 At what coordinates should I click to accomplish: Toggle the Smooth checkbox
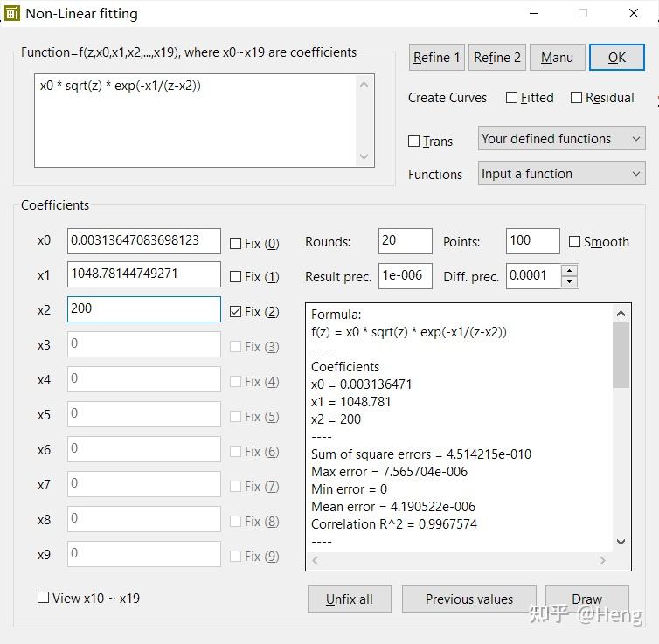pyautogui.click(x=575, y=242)
